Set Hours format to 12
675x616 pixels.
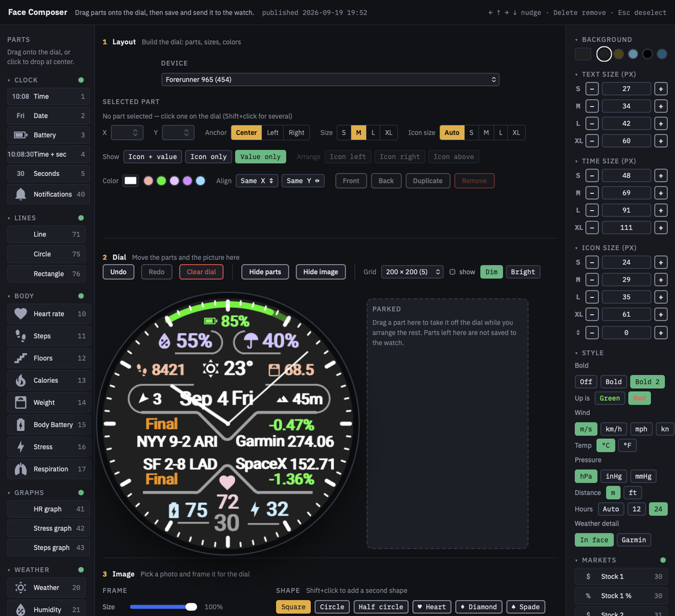pyautogui.click(x=636, y=509)
